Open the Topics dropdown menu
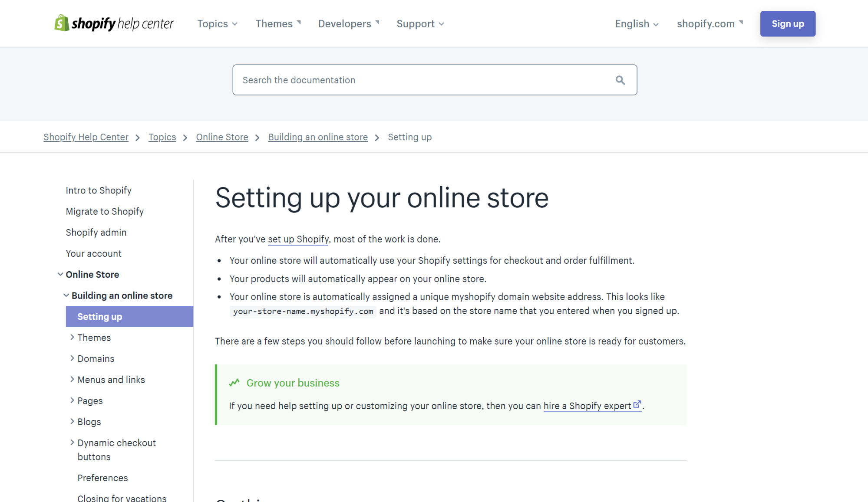 point(217,24)
